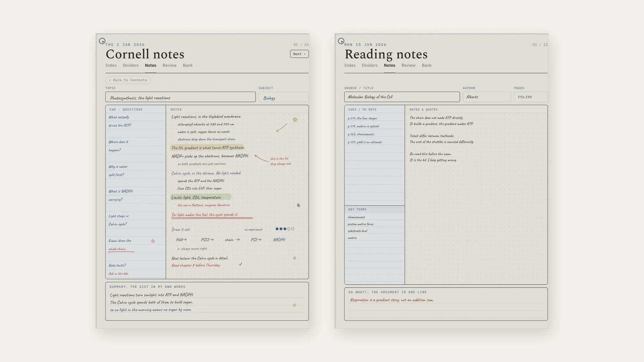Click the sun sticker in Cornell notes
Screen dimensions: 644x362
pos(295,120)
